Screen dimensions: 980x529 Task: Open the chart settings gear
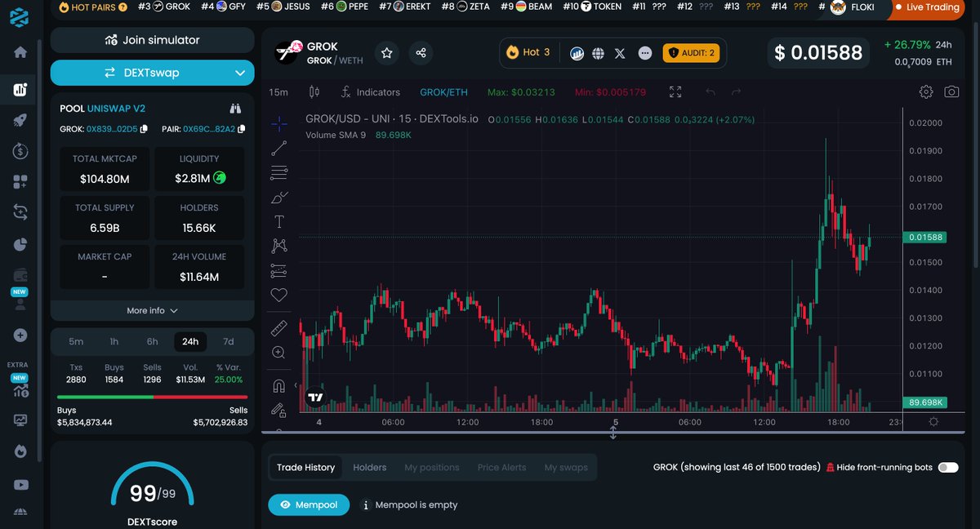pyautogui.click(x=926, y=92)
